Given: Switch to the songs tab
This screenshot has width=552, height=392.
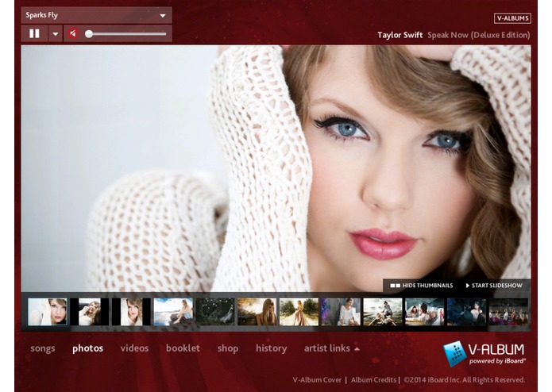Looking at the screenshot, I should [43, 348].
